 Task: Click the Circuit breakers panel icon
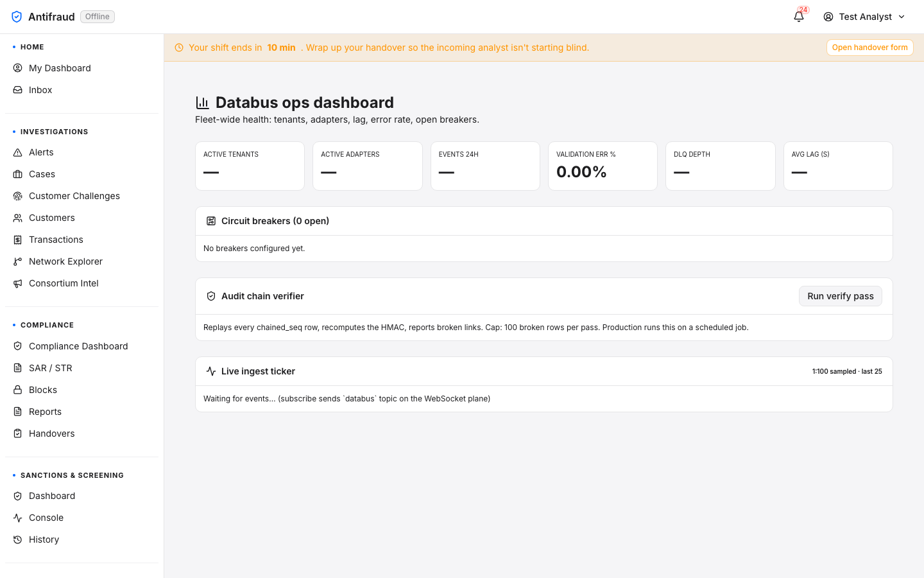click(x=211, y=221)
